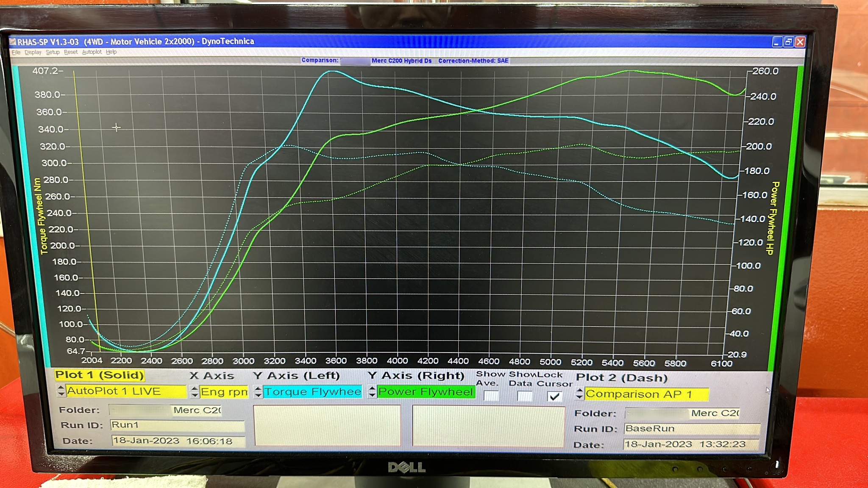The image size is (868, 488).
Task: Minimize the RHAS-SP window
Action: [x=776, y=42]
